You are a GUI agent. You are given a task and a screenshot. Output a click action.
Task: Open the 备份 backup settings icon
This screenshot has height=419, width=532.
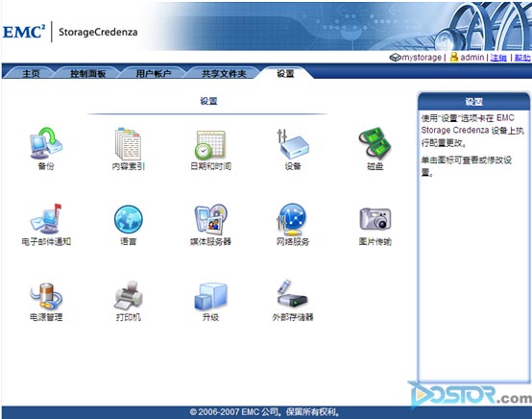46,143
